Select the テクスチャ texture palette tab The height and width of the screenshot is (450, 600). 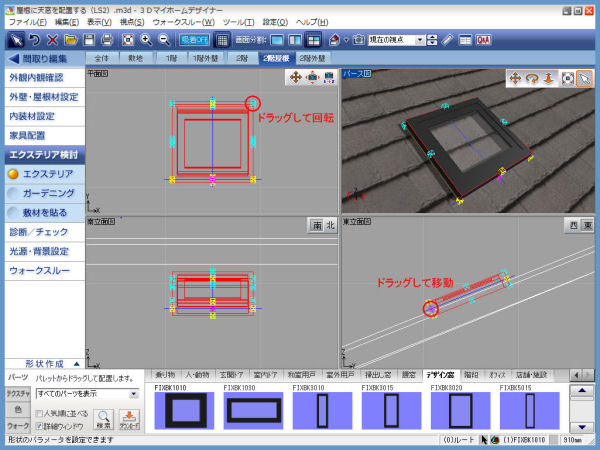(16, 395)
